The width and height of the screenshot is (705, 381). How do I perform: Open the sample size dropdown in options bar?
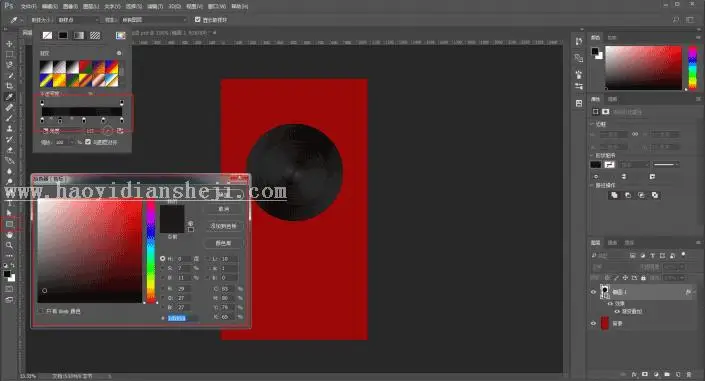point(77,20)
